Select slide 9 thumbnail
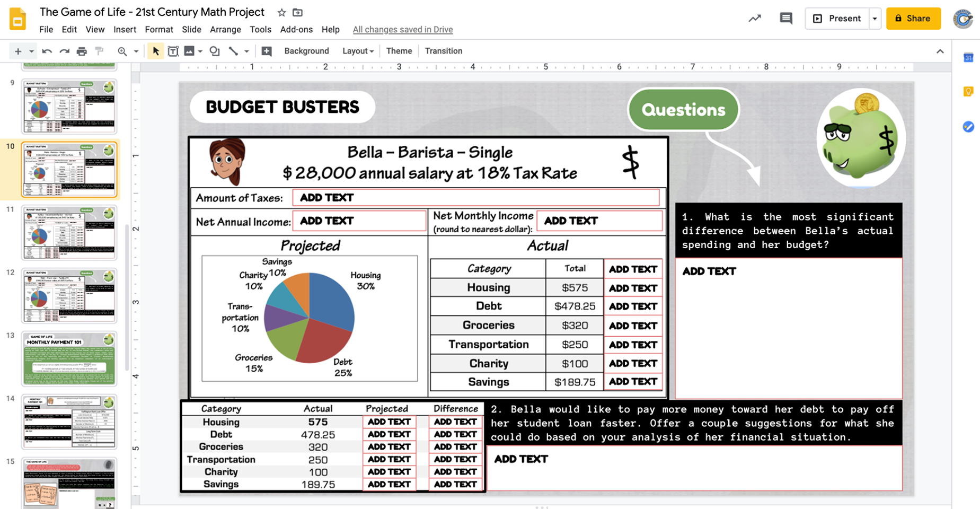 [x=69, y=107]
